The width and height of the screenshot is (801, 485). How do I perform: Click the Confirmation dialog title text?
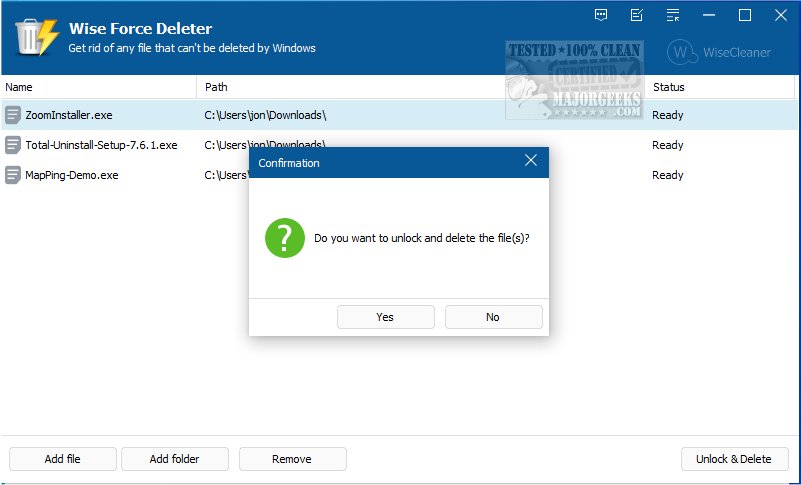tap(289, 163)
